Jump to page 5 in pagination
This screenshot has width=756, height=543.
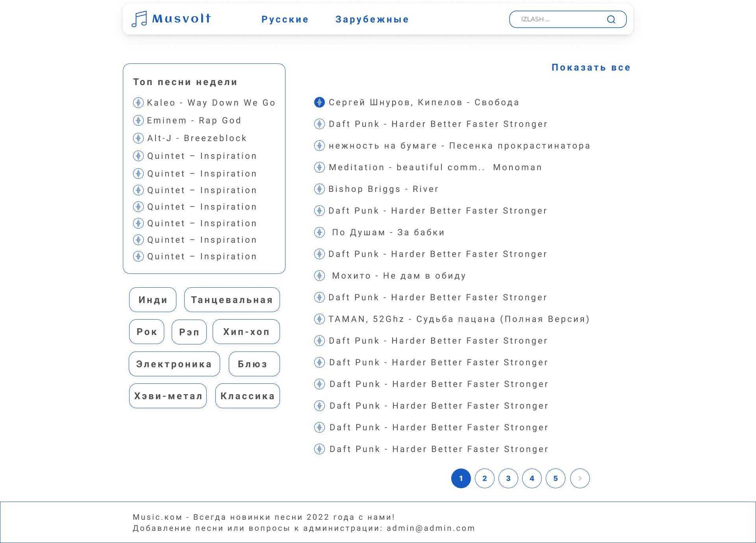click(556, 478)
